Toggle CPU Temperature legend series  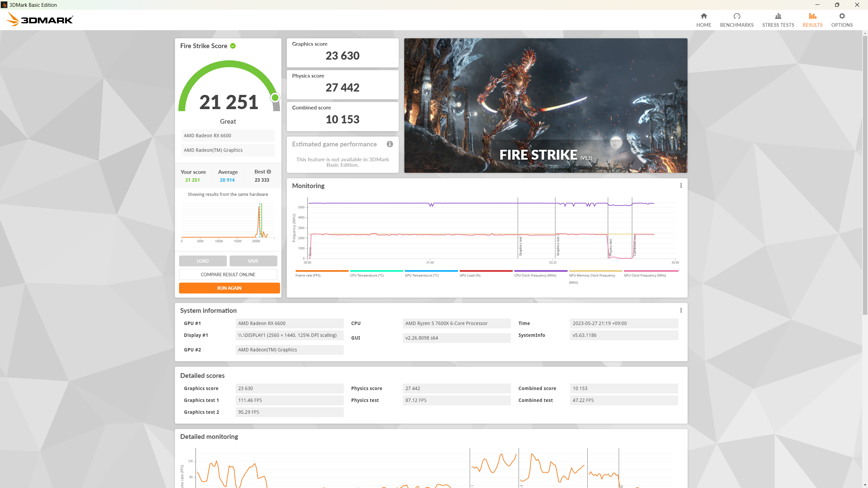click(x=376, y=273)
